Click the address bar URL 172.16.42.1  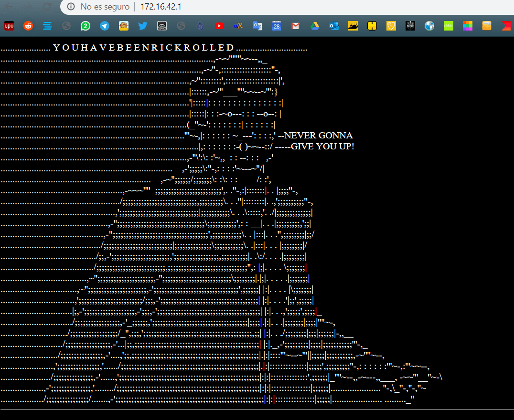(x=161, y=7)
